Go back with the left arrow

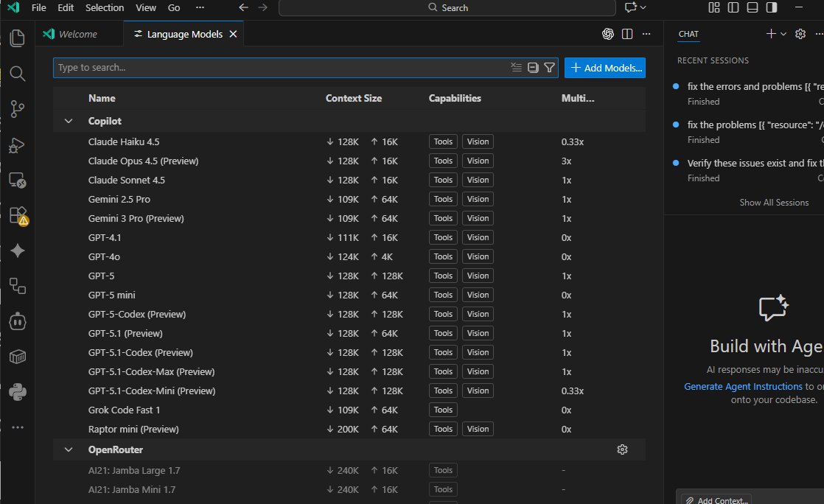(243, 7)
